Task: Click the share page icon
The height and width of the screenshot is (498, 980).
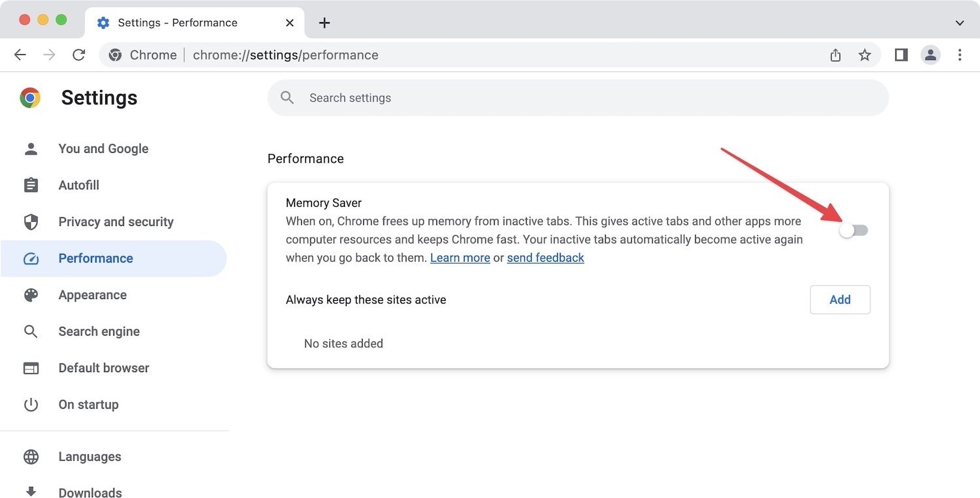Action: click(x=836, y=55)
